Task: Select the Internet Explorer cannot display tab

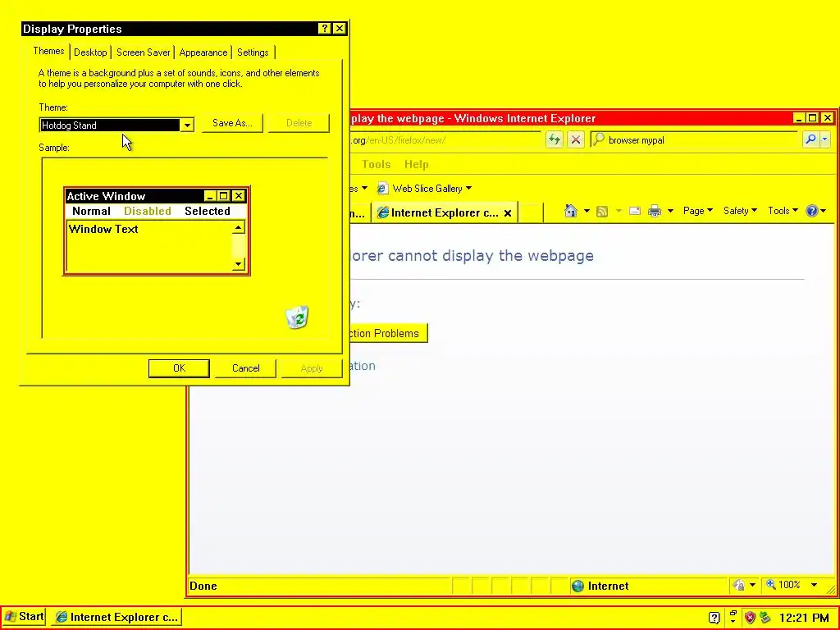Action: tap(445, 212)
